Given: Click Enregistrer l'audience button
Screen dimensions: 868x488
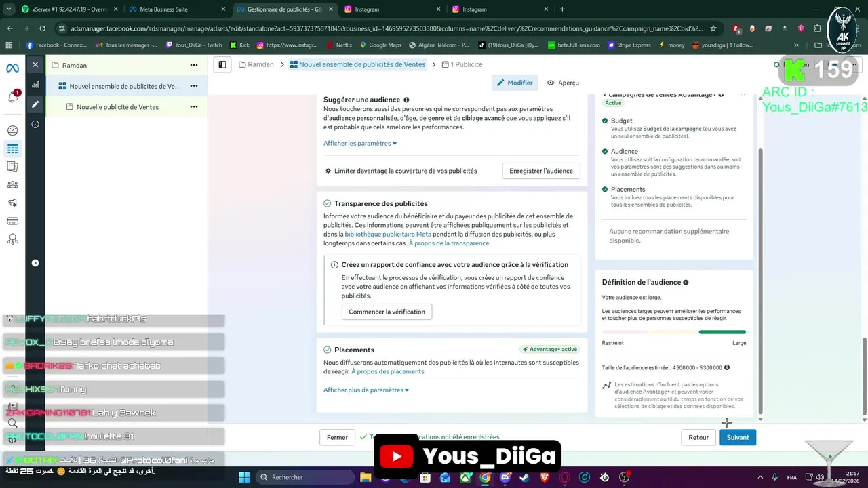Looking at the screenshot, I should click(541, 171).
